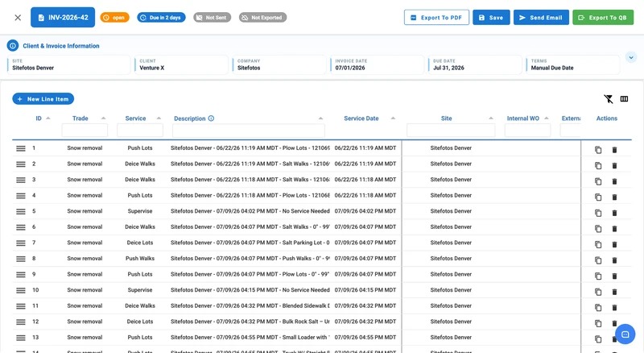Click the open status badge
644x353 pixels.
[114, 17]
